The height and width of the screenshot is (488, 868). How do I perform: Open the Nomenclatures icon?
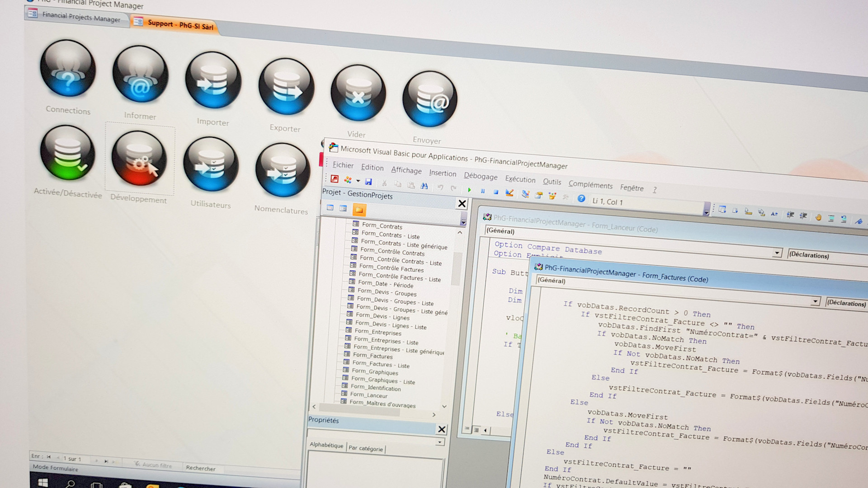pos(283,170)
